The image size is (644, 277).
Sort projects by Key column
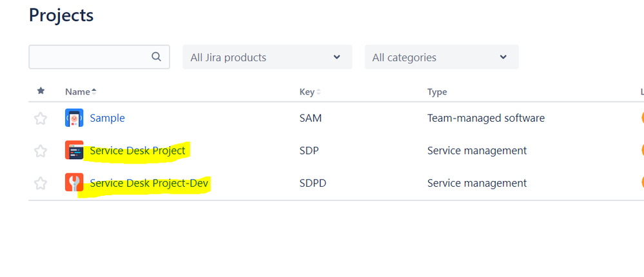point(310,92)
